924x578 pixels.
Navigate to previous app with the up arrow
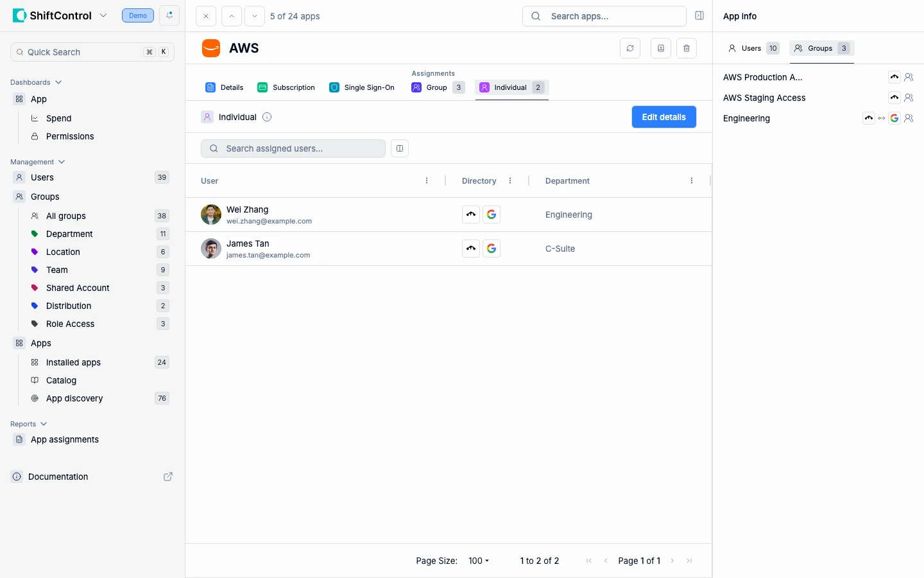coord(231,16)
